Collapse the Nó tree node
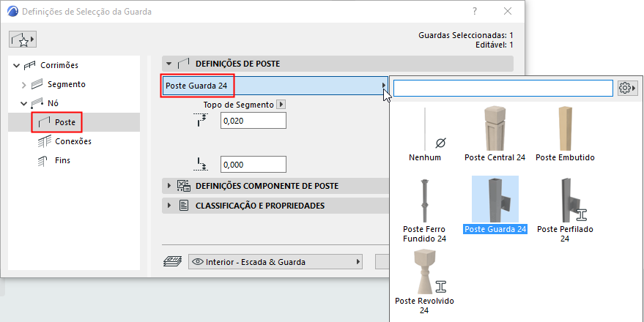This screenshot has width=644, height=322. coord(23,103)
